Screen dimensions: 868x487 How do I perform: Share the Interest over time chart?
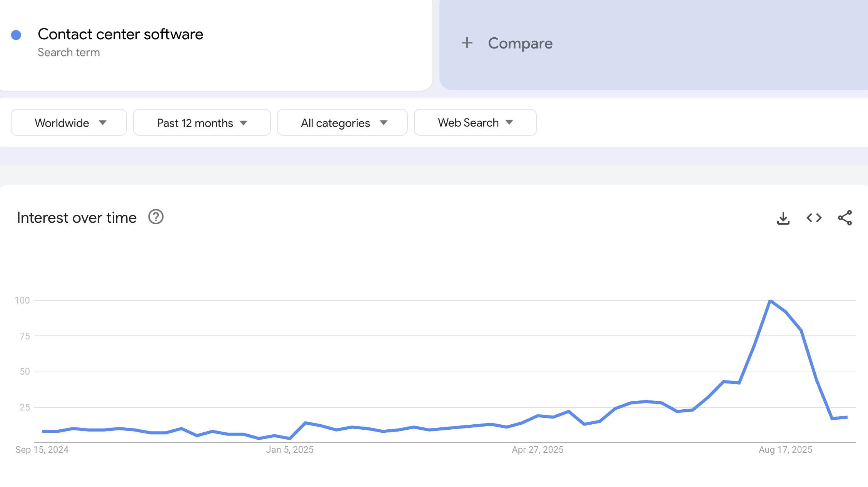[845, 218]
